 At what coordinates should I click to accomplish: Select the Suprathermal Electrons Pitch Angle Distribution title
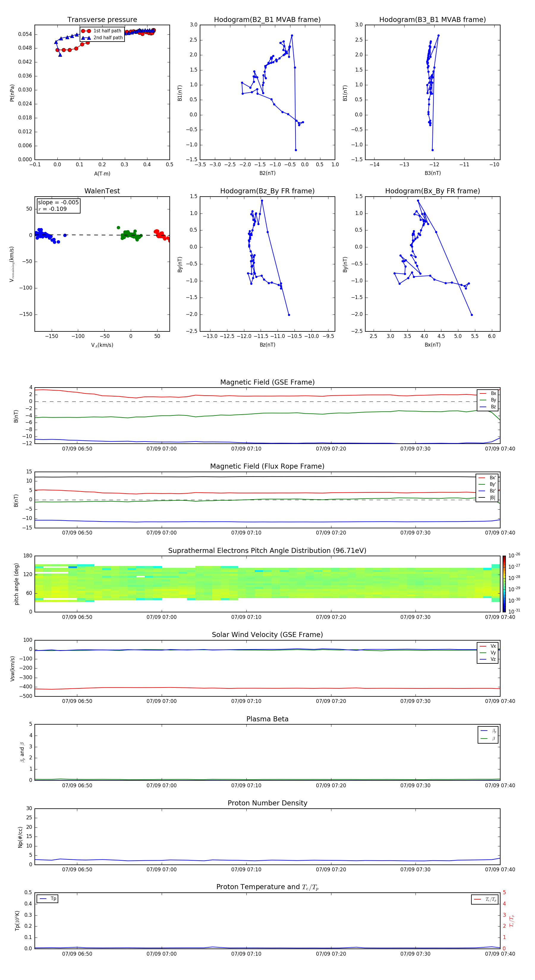(267, 551)
